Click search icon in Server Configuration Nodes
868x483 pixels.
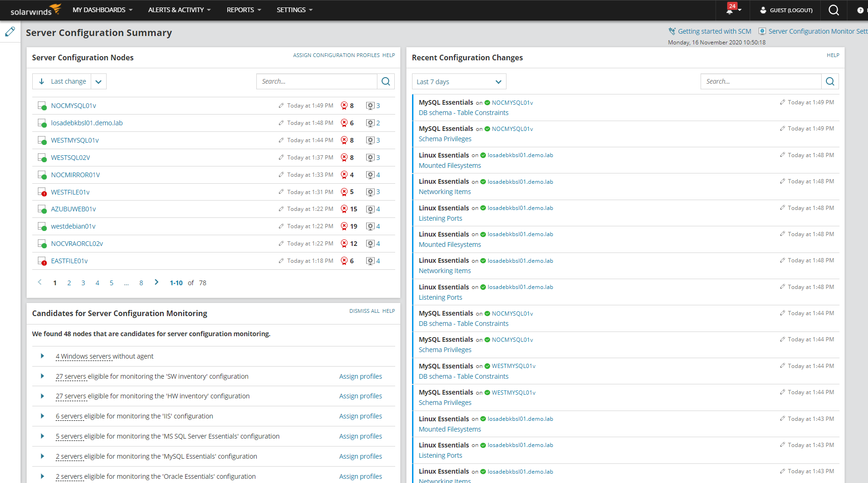click(x=386, y=81)
